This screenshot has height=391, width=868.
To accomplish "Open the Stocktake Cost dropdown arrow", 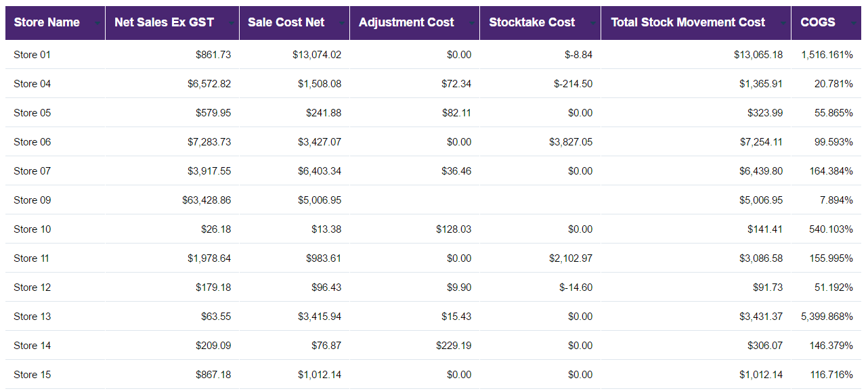I will 593,23.
